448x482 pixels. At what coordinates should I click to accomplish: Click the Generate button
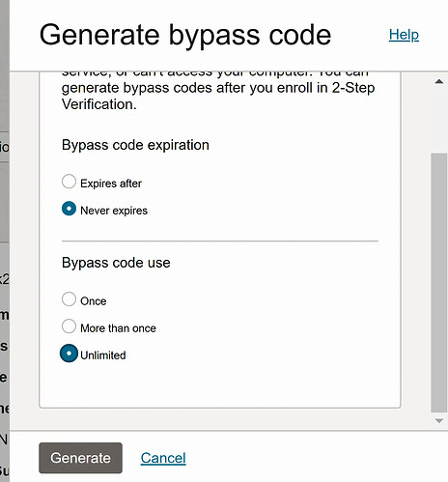click(80, 458)
